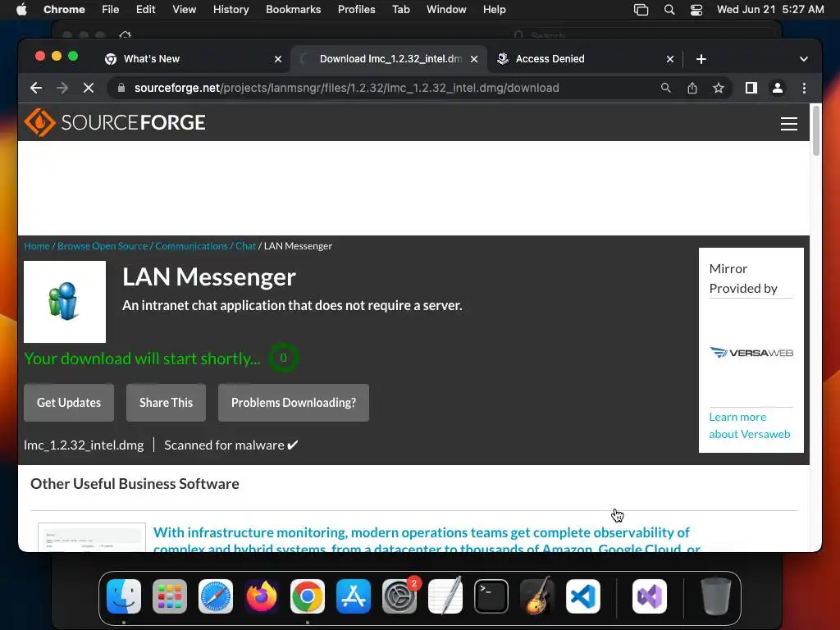Switch to the Access Denied tab

[584, 59]
